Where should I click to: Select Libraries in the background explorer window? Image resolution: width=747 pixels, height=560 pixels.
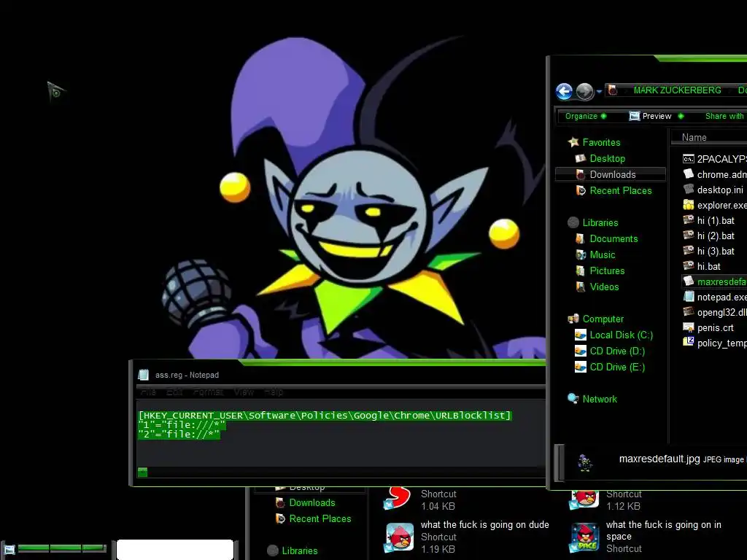tap(300, 551)
